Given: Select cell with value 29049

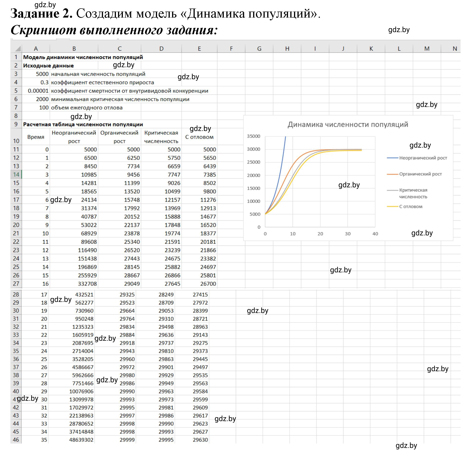Looking at the screenshot, I should point(119,283).
